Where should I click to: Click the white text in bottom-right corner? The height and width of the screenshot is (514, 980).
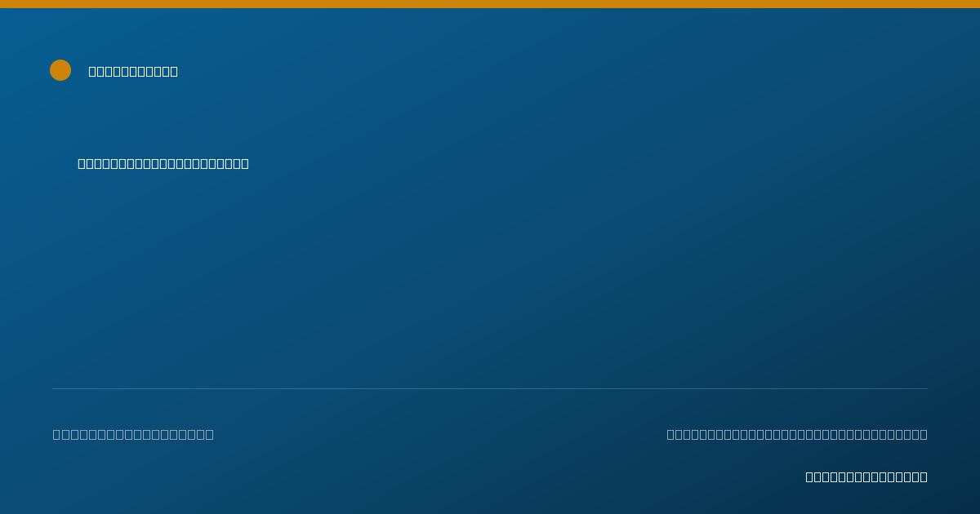(866, 476)
